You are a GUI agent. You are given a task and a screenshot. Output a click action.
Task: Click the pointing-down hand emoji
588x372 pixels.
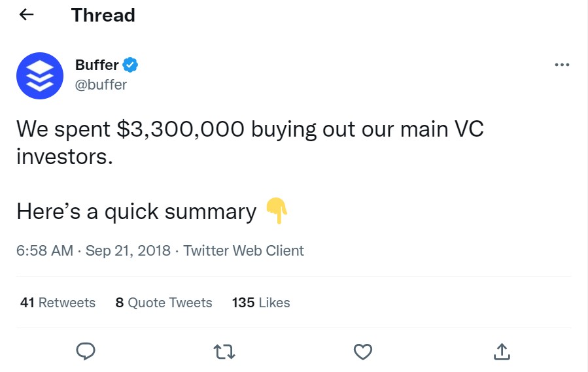(x=277, y=212)
